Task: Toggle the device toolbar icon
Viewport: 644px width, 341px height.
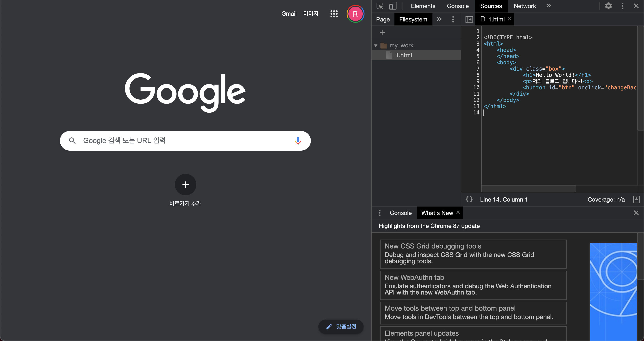Action: [x=393, y=6]
